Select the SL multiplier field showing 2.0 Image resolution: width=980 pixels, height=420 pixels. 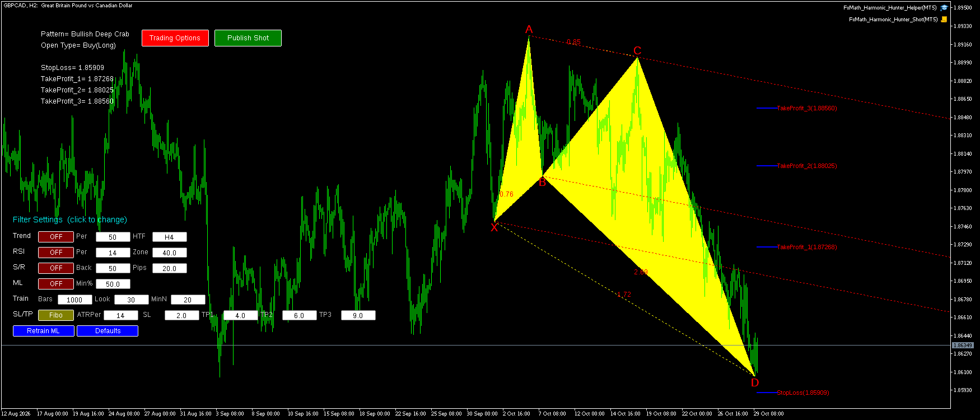(182, 315)
